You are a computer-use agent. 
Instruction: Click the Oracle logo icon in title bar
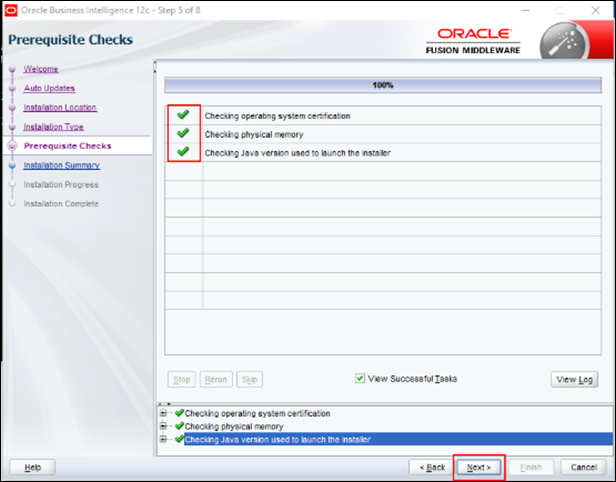(x=11, y=10)
